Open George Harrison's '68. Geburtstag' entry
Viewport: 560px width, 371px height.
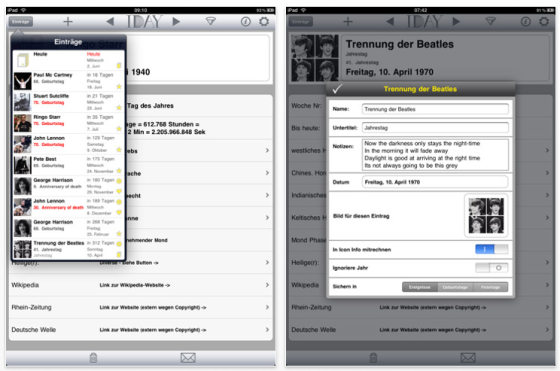point(69,228)
